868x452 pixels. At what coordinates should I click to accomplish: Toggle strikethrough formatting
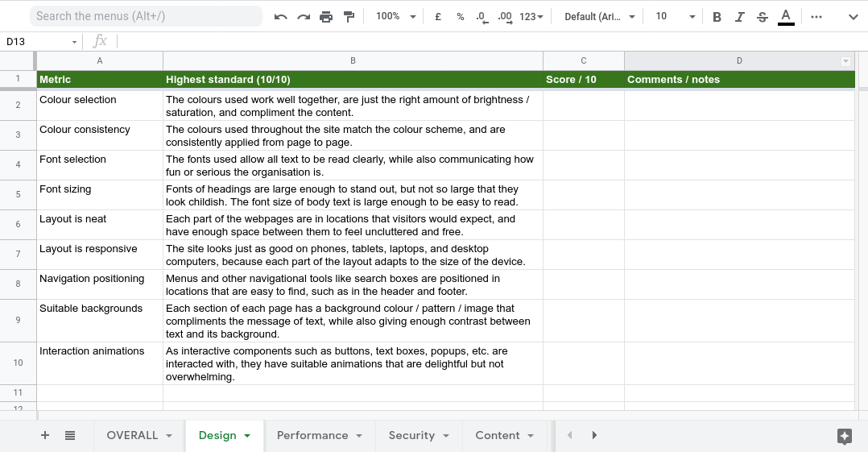[763, 17]
